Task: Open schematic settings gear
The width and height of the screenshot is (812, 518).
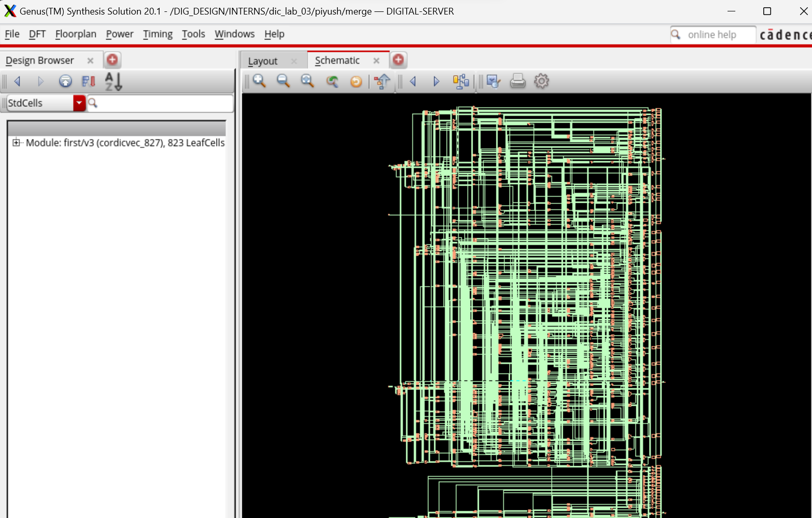Action: 542,81
